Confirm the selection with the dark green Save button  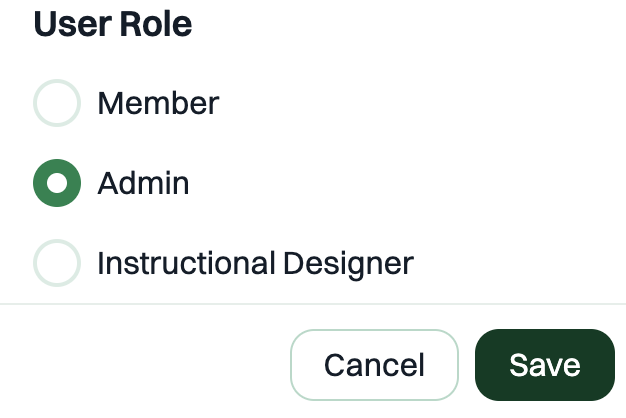(x=545, y=365)
